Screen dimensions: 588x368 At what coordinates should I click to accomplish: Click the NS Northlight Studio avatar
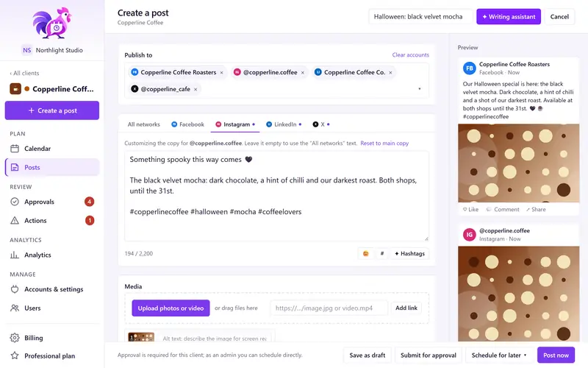[x=27, y=50]
